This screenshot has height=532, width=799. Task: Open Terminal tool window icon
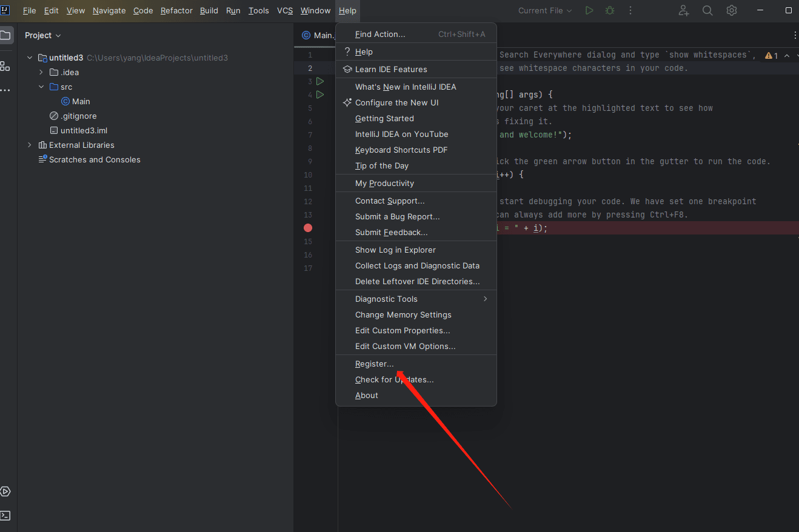click(x=5, y=516)
